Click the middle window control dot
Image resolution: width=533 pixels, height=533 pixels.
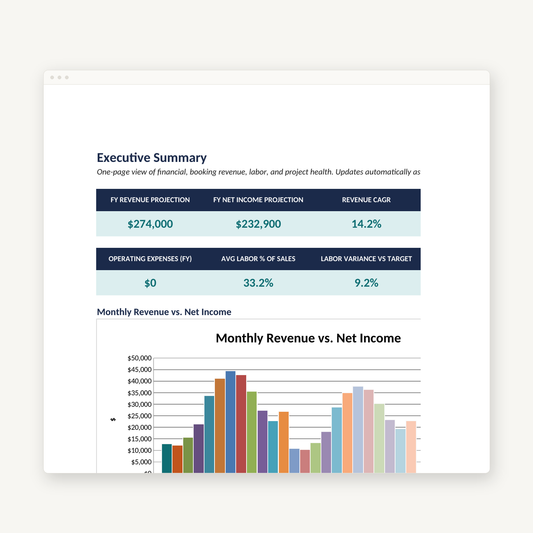(x=59, y=78)
